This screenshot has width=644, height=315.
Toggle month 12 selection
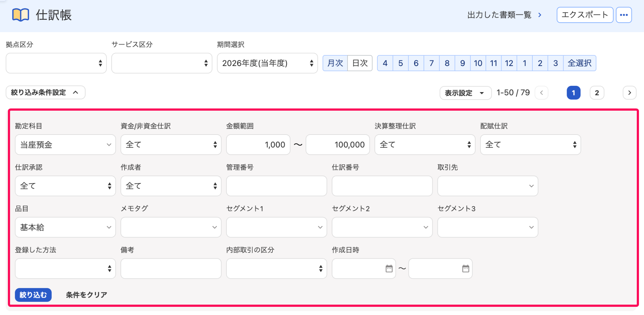click(x=509, y=63)
